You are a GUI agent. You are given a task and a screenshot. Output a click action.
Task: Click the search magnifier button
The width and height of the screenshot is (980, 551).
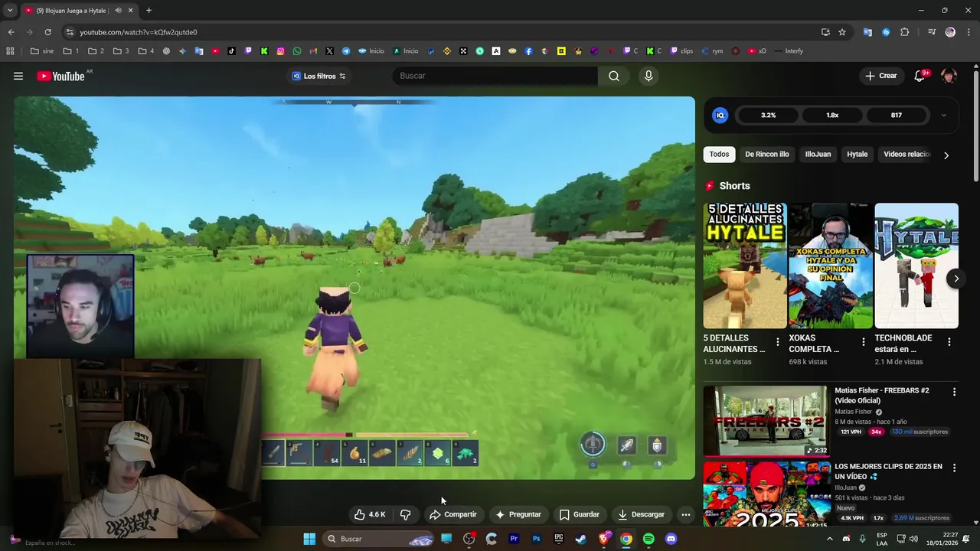[614, 76]
